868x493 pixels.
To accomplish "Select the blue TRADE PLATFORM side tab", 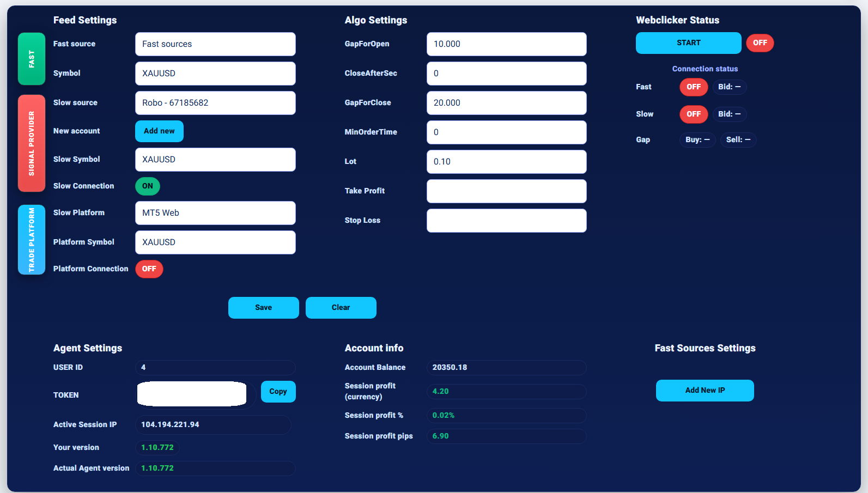I will tap(32, 240).
